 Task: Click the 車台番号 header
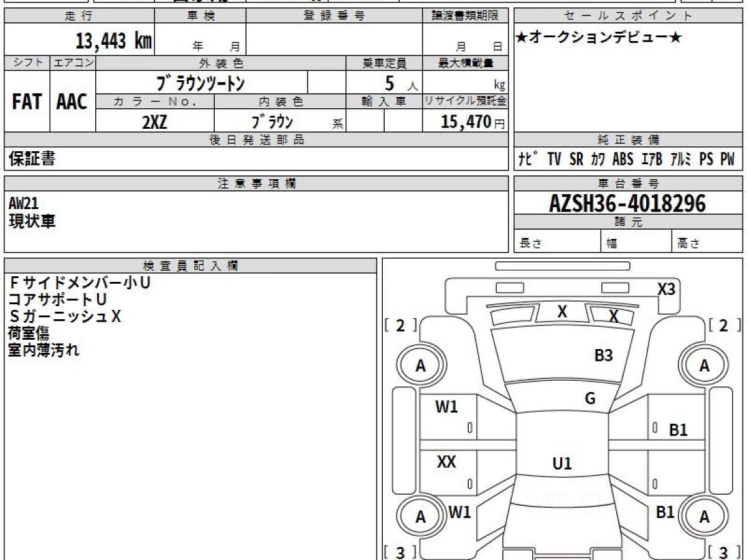pyautogui.click(x=628, y=184)
